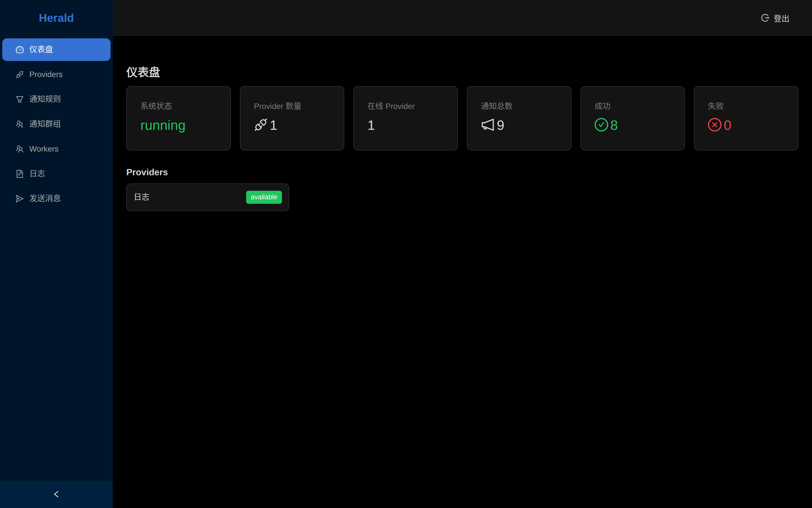Viewport: 812px width, 508px height.
Task: Click the 成功 card label
Action: coord(602,106)
